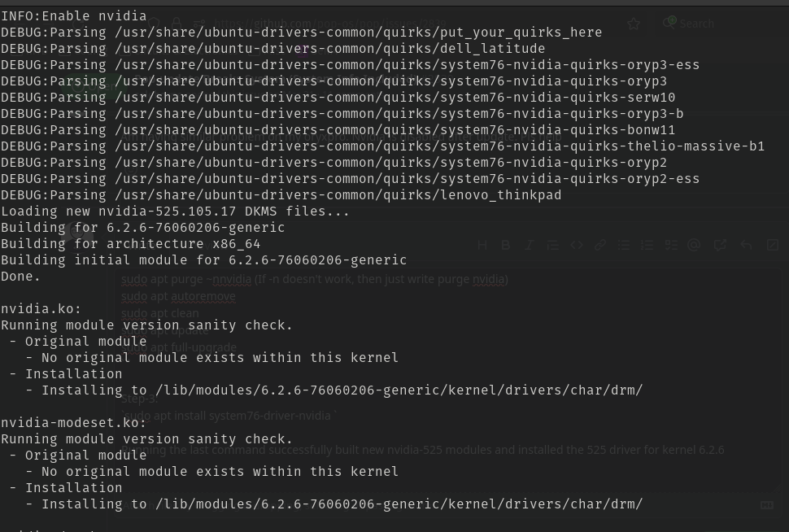Select the Heading formatting icon

point(482,244)
